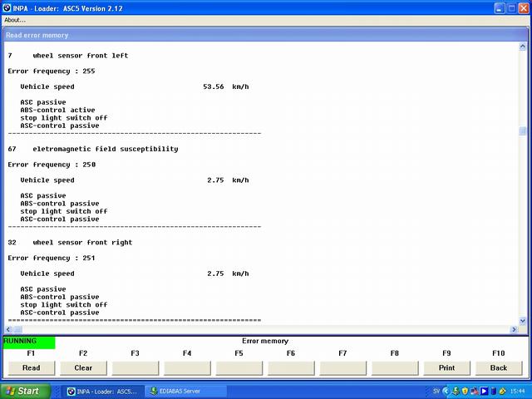
Task: Open the Windows Start menu
Action: point(23,391)
